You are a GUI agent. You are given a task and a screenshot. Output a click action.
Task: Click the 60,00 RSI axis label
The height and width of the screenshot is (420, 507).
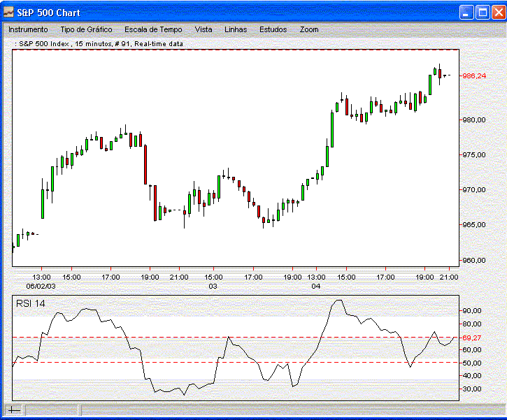coord(472,349)
